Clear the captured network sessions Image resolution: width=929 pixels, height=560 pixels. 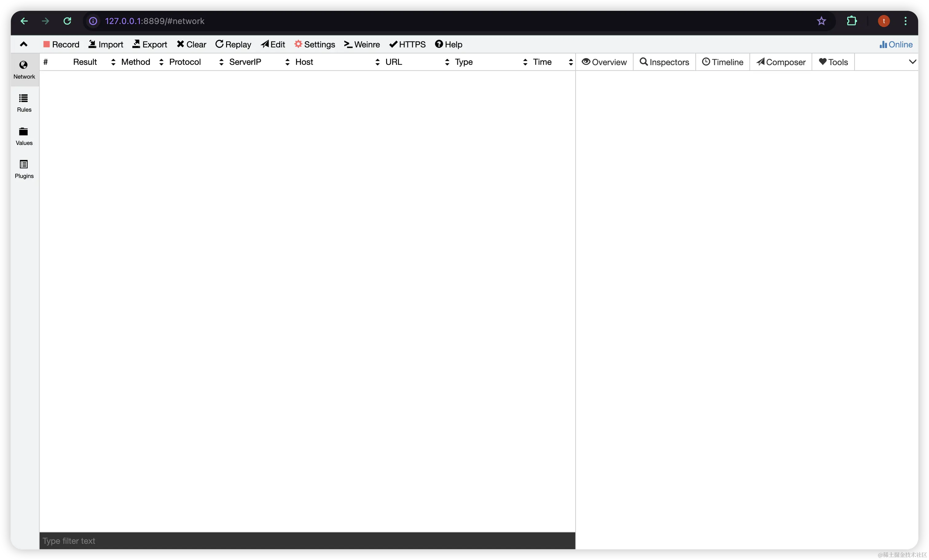coord(191,45)
